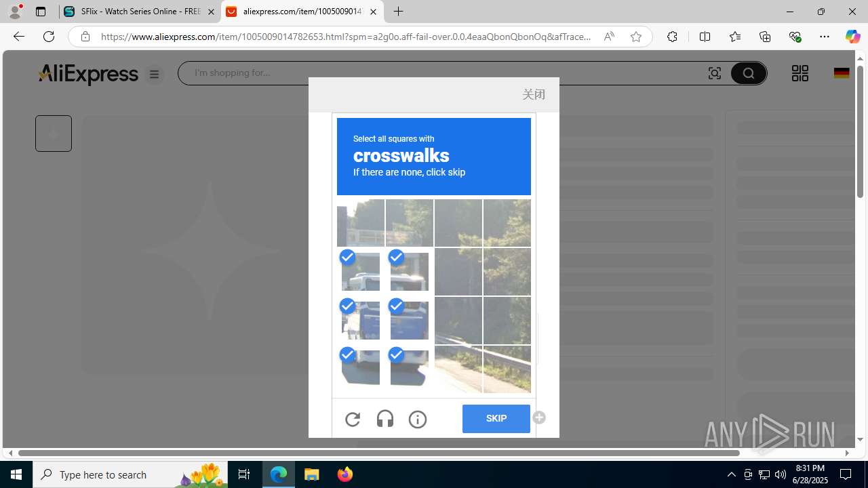Open a new browser tab
The image size is (868, 488).
399,12
